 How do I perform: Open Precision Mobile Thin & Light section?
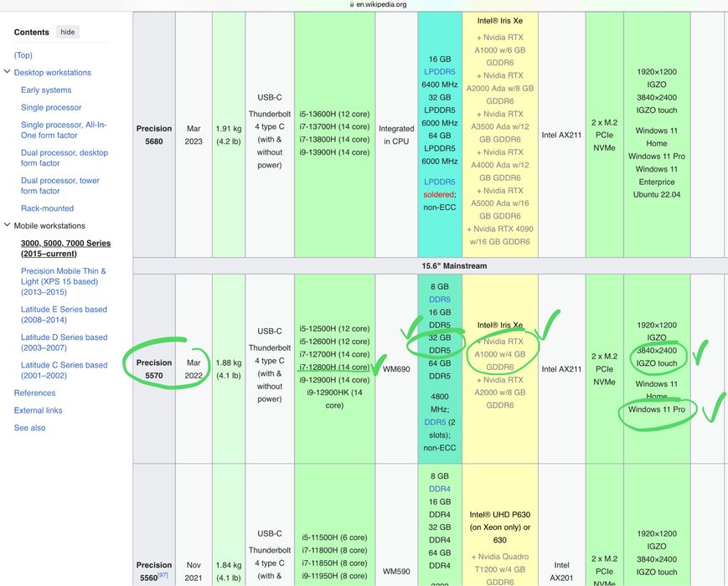(x=63, y=281)
